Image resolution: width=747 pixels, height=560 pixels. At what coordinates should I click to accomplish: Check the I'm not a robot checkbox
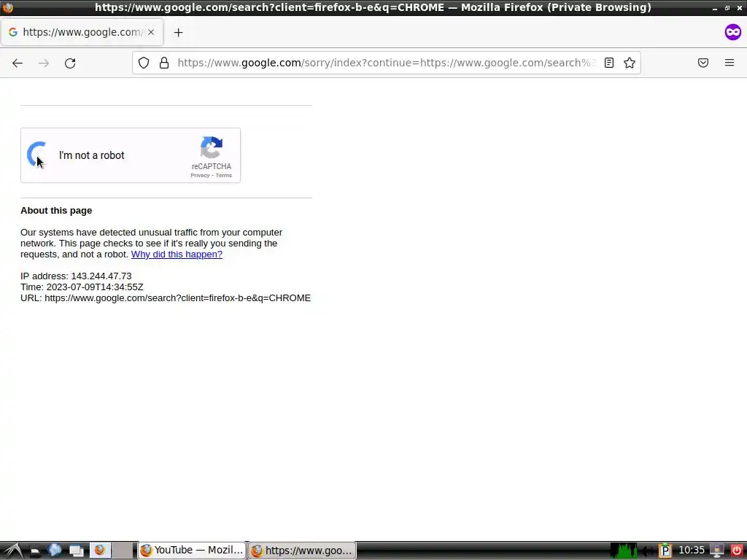click(x=37, y=155)
